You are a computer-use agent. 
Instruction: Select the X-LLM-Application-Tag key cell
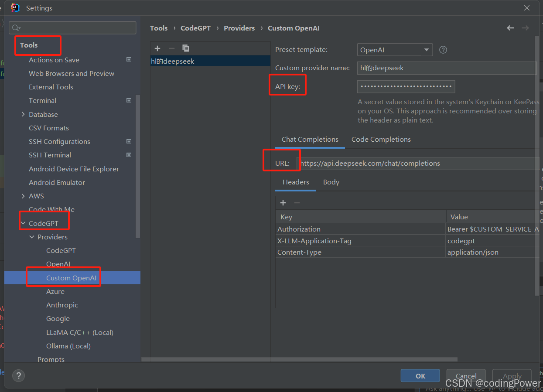point(361,241)
